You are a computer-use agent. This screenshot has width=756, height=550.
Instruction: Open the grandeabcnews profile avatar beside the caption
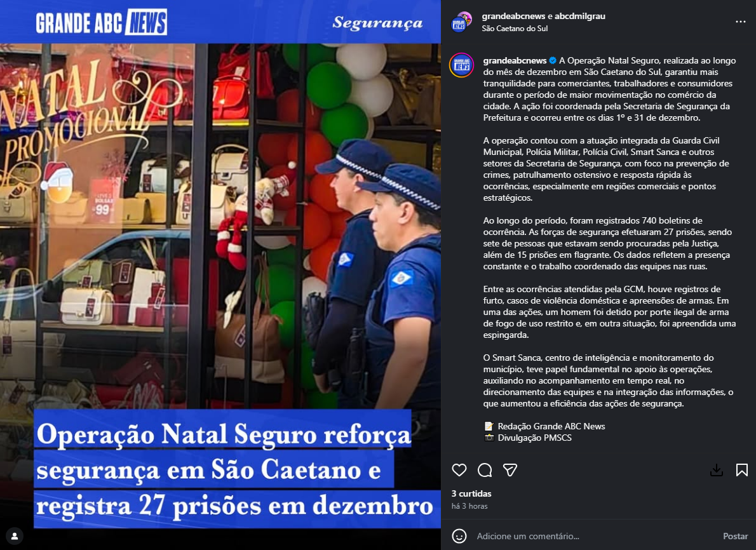(x=461, y=65)
